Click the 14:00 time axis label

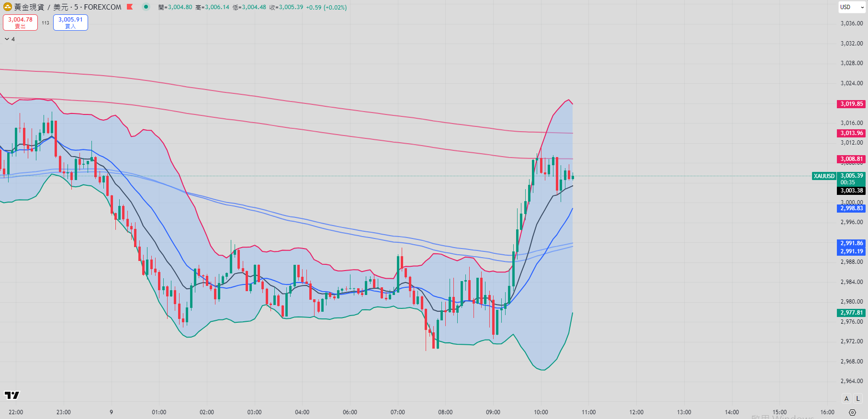[x=732, y=412]
